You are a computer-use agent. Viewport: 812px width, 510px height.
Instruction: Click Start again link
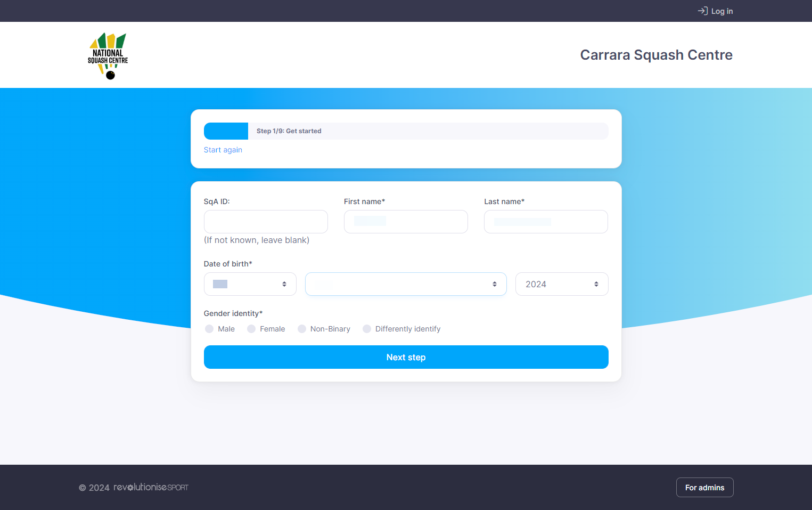coord(223,150)
